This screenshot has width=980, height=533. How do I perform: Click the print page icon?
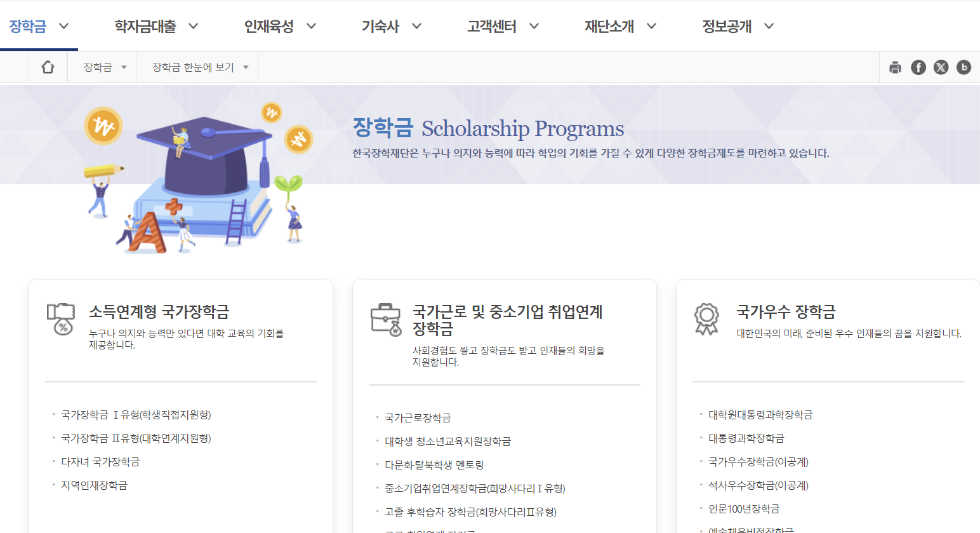coord(895,67)
